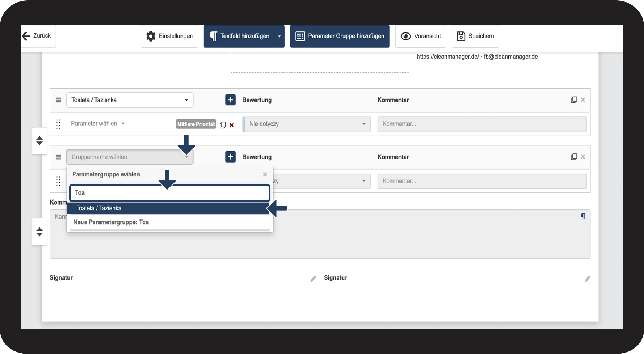Click the dashed logo placeholder box
The height and width of the screenshot is (354, 644).
[x=320, y=62]
